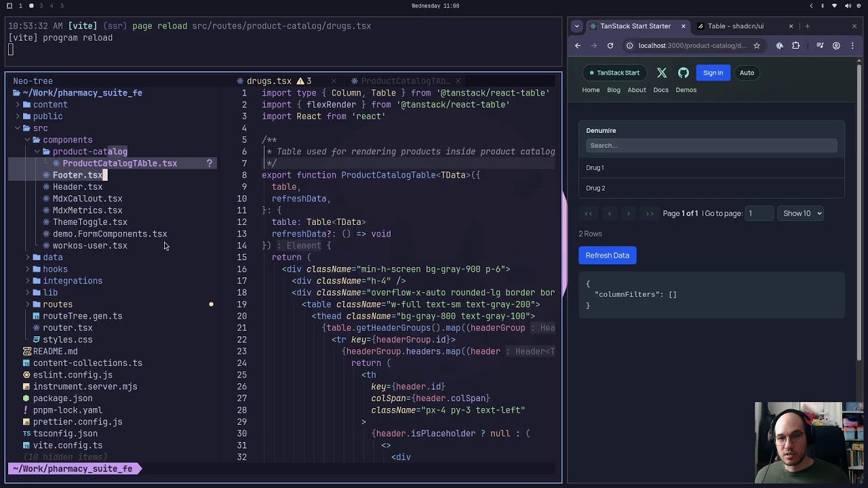Open site information icon in address bar
Viewport: 868px width, 488px height.
(x=630, y=45)
